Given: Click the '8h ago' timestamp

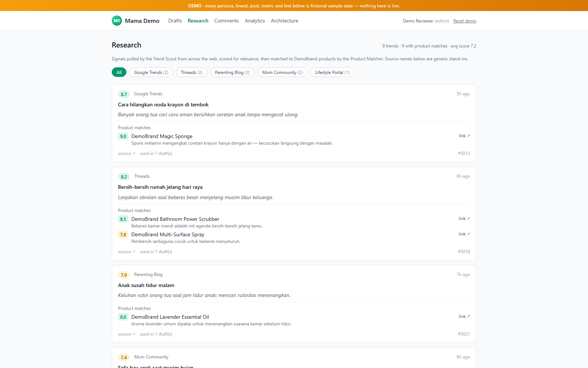Looking at the screenshot, I should click(x=463, y=357).
